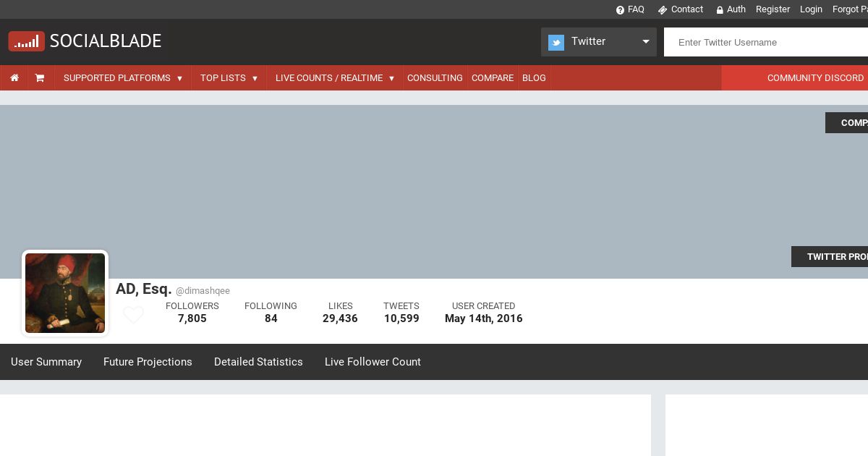Screen dimensions: 868x456
Task: Expand Live Counts / Realtime menu
Action: coord(335,77)
